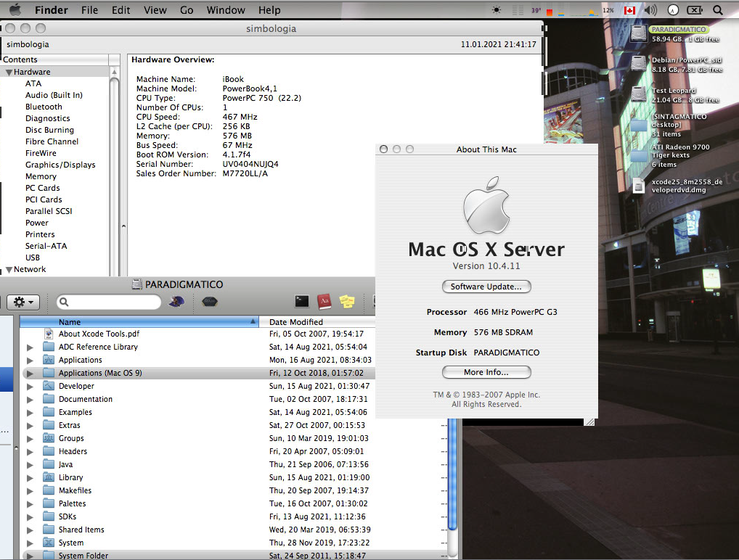739x560 pixels.
Task: Sort the file list by Date Modified
Action: pos(317,322)
